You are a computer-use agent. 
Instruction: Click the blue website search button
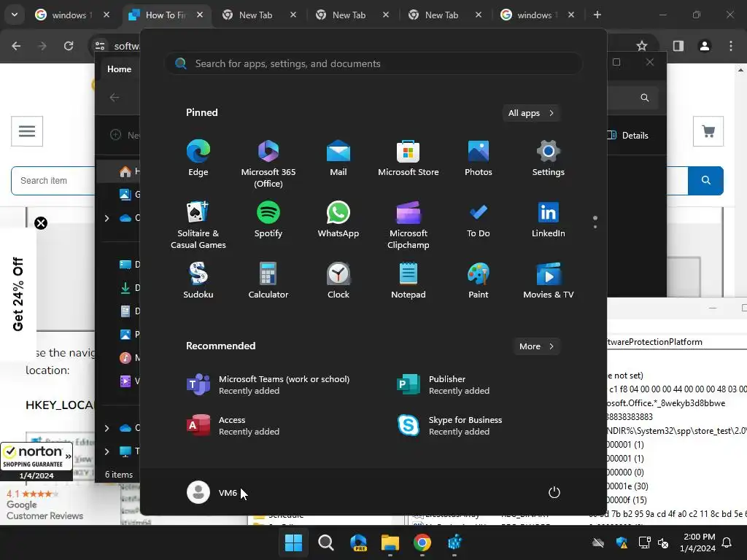706,181
